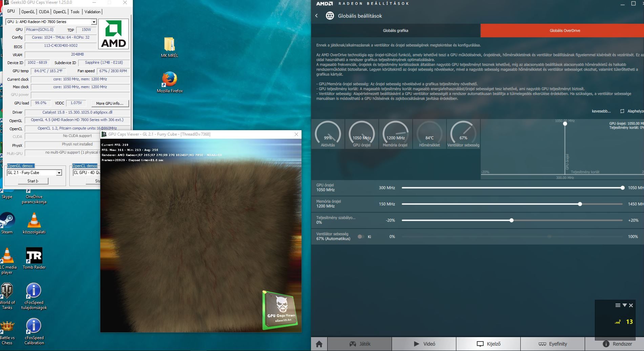Open the Globális grafika tab
This screenshot has width=644, height=351.
396,31
